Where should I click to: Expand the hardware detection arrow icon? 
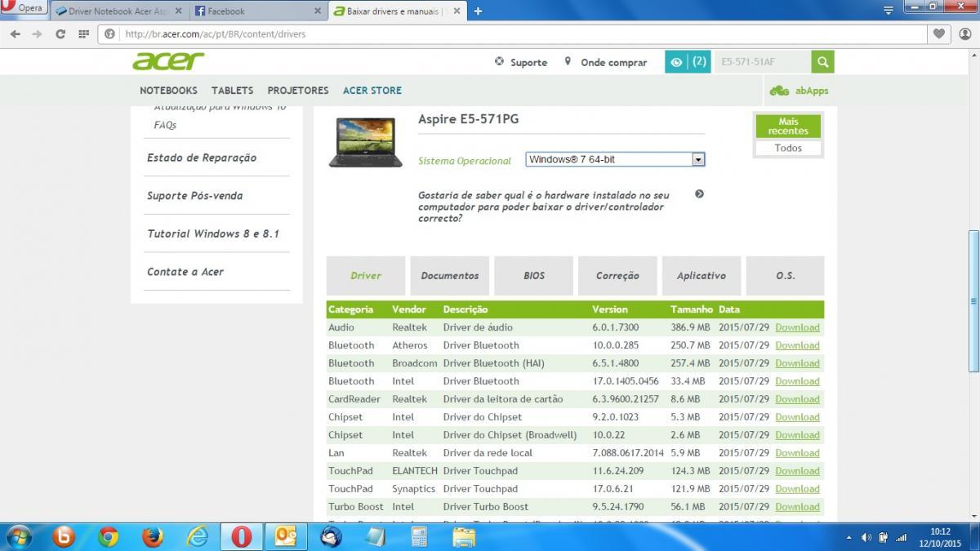[x=699, y=193]
